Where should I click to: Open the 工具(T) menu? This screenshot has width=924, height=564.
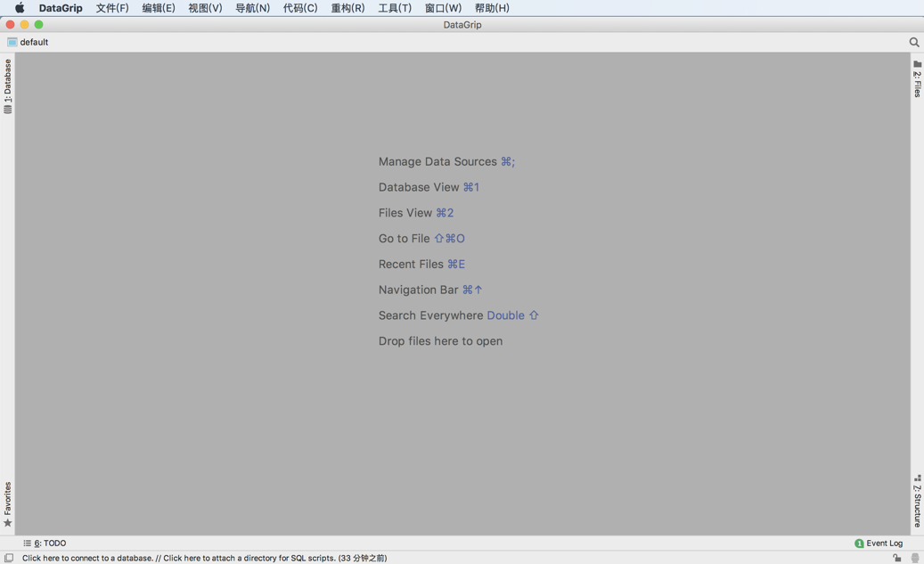[x=395, y=8]
